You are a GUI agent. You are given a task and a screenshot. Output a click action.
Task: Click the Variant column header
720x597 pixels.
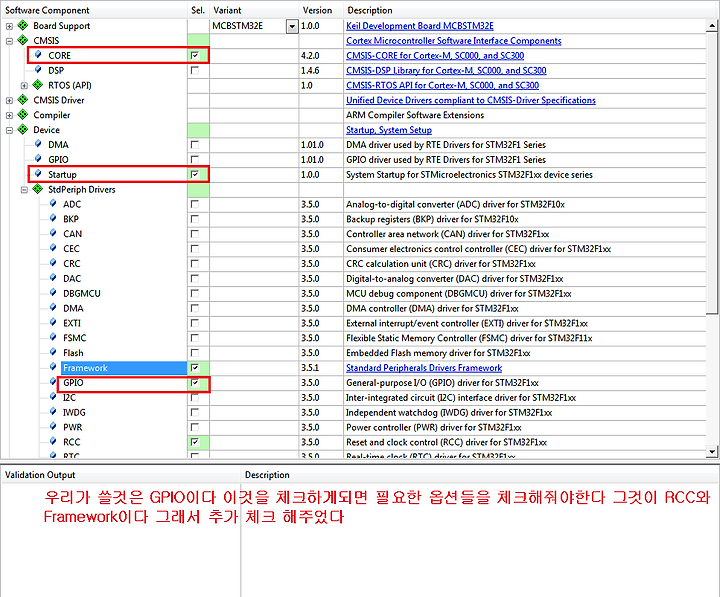[254, 10]
